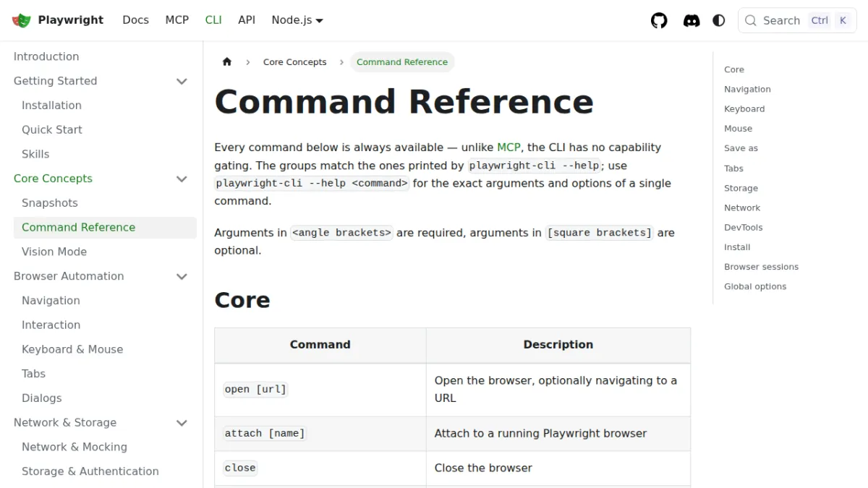Open the Storage & Authentication sidebar page

(90, 471)
